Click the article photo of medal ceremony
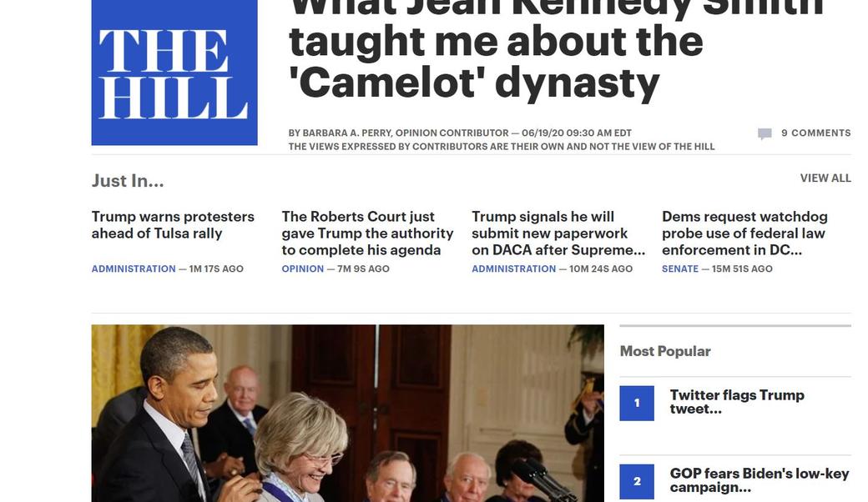Image resolution: width=868 pixels, height=502 pixels. click(x=347, y=413)
